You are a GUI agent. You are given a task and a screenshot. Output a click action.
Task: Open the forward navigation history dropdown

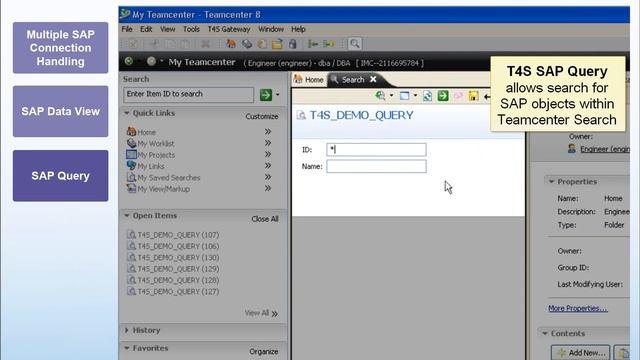[x=162, y=61]
